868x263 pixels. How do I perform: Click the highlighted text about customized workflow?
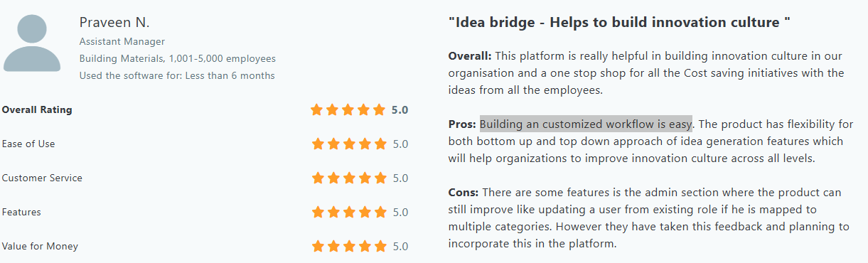[586, 124]
